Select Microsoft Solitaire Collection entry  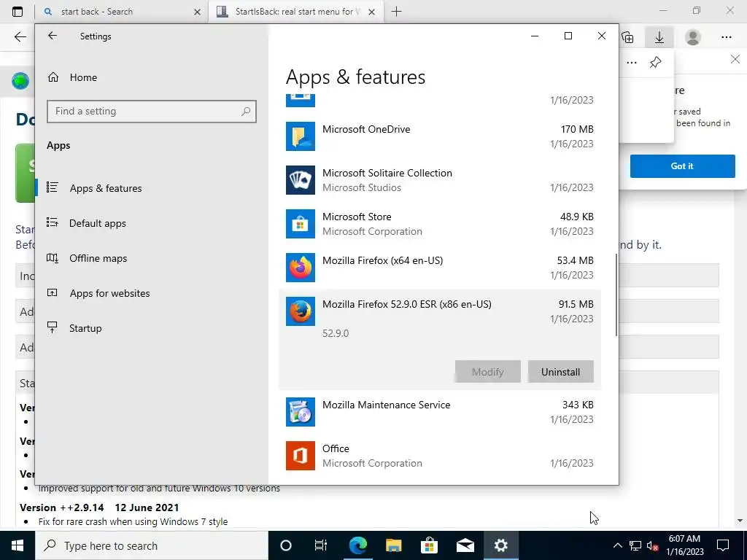click(x=387, y=173)
